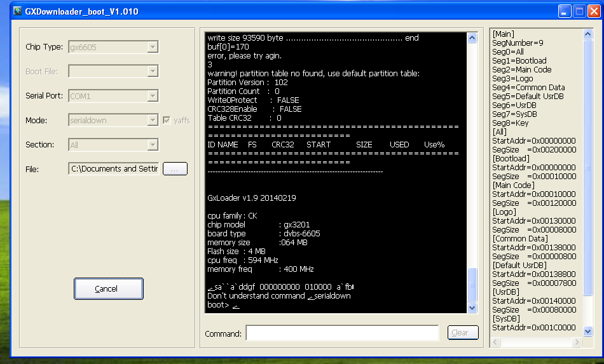Click the 'boot>' prompt line

tap(223, 305)
